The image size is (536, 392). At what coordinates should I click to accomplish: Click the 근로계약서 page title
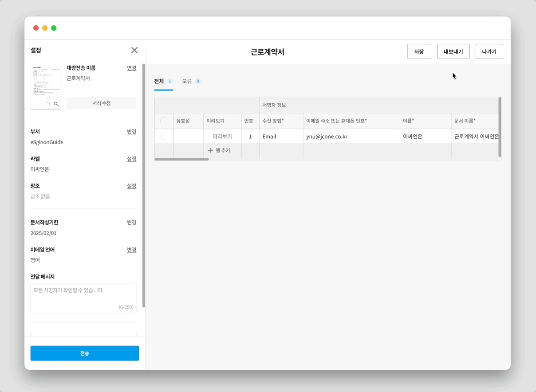[268, 52]
